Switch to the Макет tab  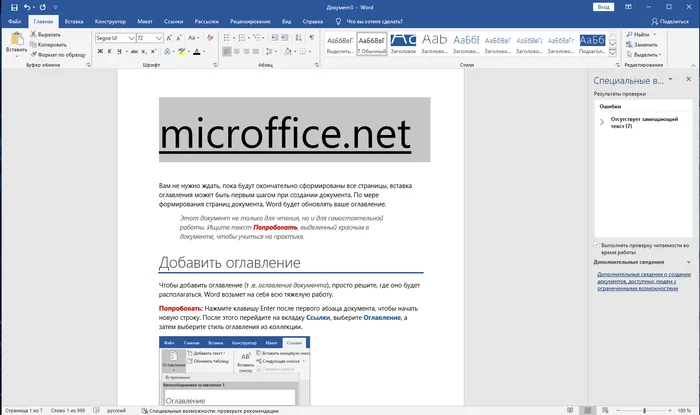[x=145, y=21]
